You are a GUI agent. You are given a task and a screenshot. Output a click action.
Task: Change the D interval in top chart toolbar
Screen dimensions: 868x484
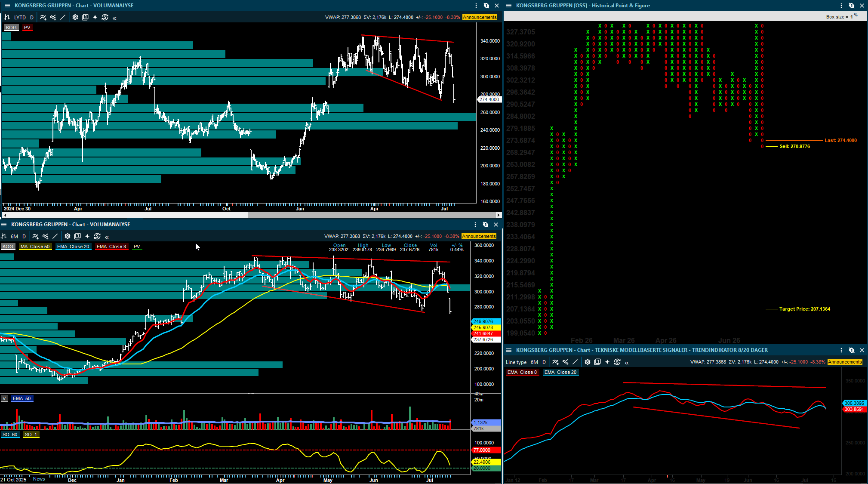[x=32, y=18]
